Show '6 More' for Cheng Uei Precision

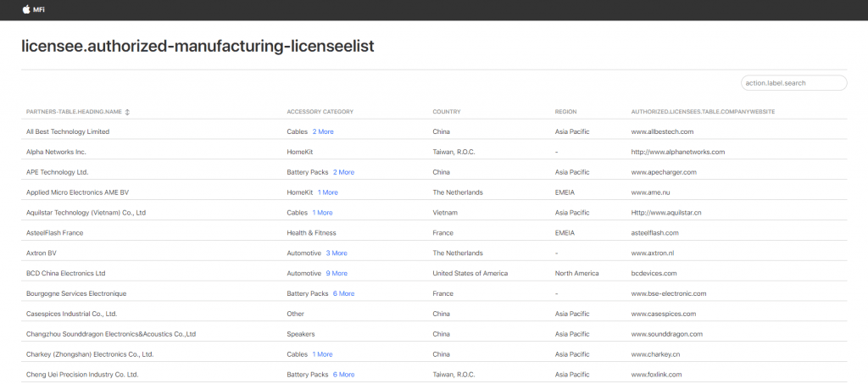(343, 374)
